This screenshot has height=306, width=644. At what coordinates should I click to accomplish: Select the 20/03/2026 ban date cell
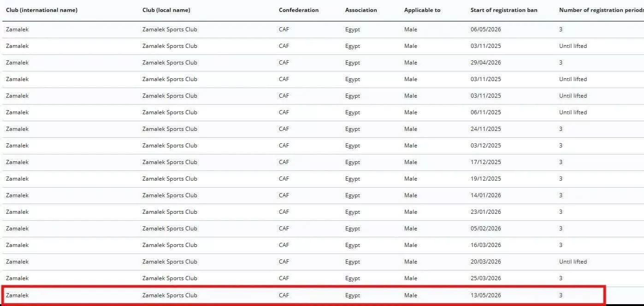[486, 262]
